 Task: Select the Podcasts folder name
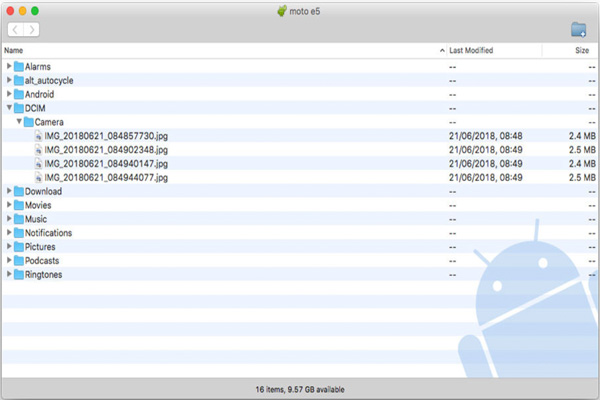tap(42, 261)
